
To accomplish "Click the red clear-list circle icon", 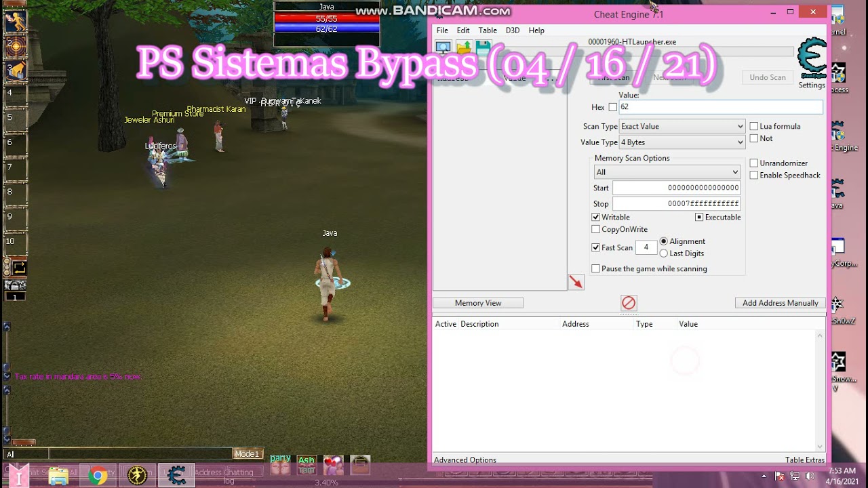I will point(629,303).
